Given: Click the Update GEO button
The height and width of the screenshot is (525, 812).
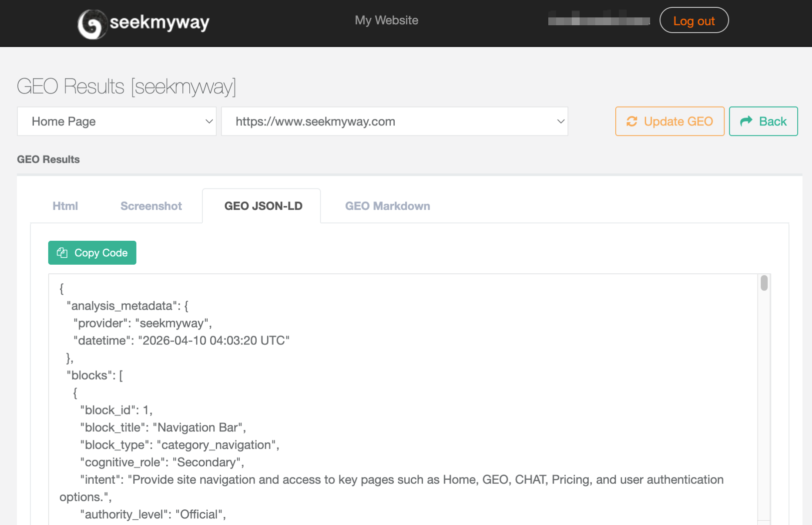Looking at the screenshot, I should click(670, 121).
